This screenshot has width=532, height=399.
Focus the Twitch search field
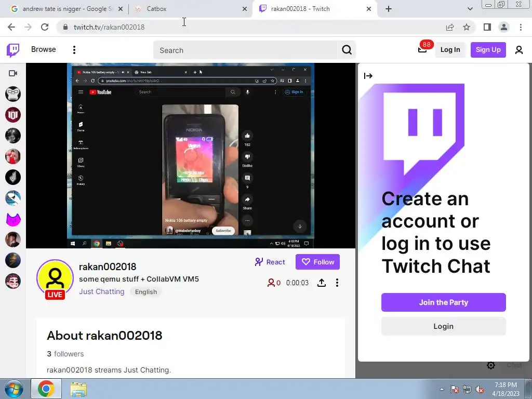[x=245, y=50]
